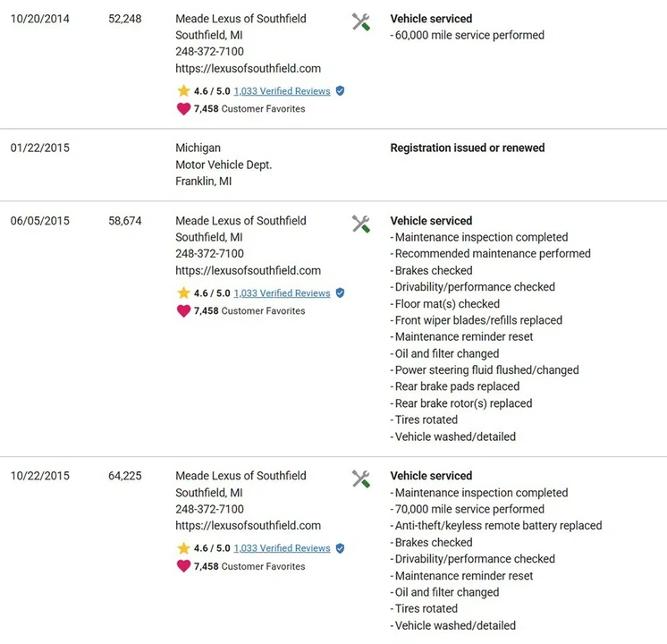Click pink heart favorites icon in 10/22/2015 entry

point(183,566)
